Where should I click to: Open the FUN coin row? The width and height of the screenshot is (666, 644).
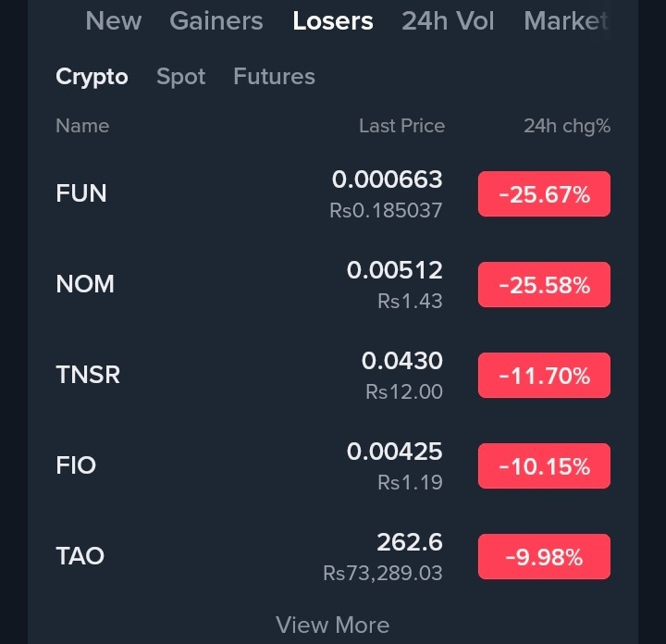tap(81, 193)
